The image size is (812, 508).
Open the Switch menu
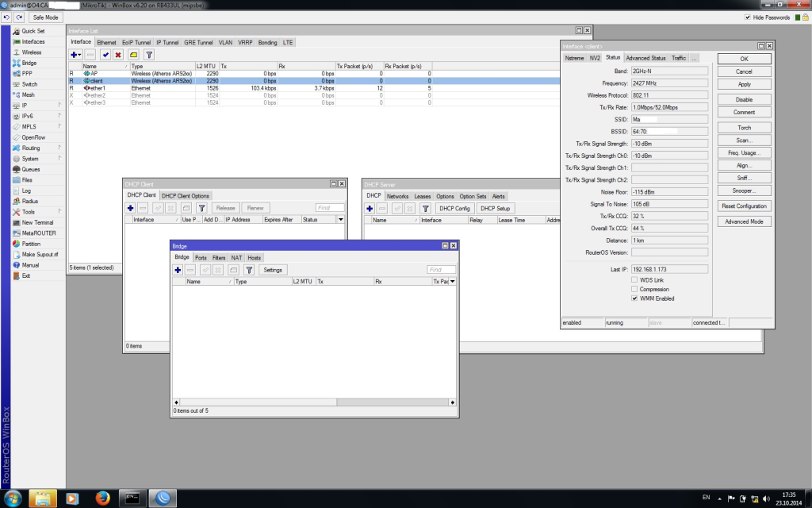click(x=29, y=84)
